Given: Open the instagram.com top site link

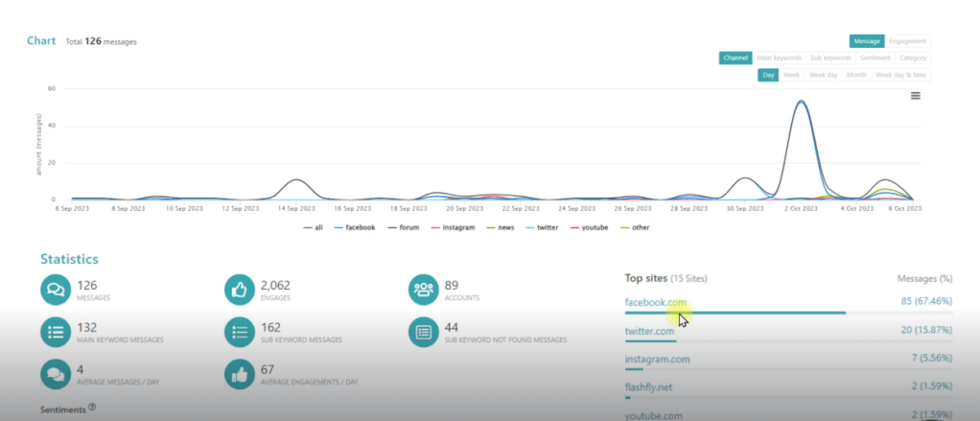Looking at the screenshot, I should coord(657,360).
